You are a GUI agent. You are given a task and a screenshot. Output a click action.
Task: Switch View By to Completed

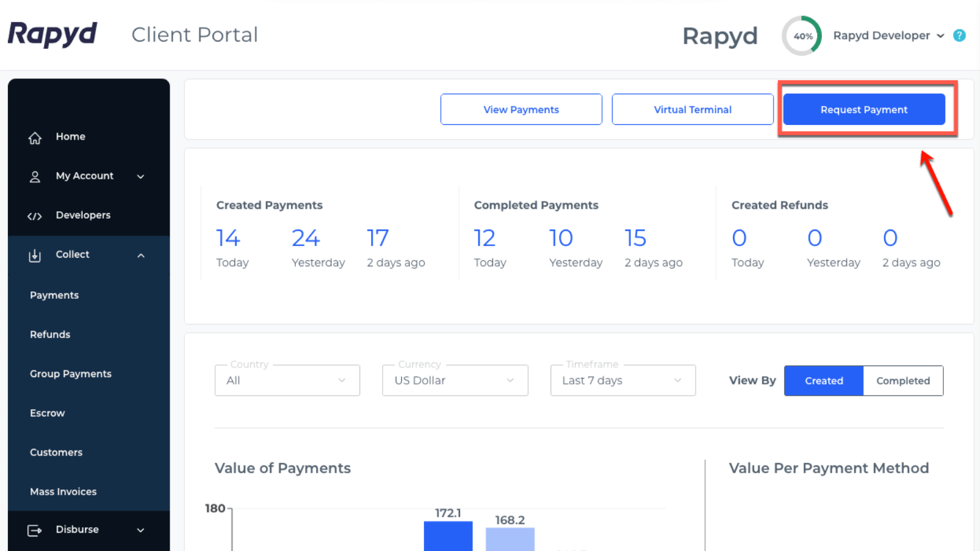(x=903, y=381)
